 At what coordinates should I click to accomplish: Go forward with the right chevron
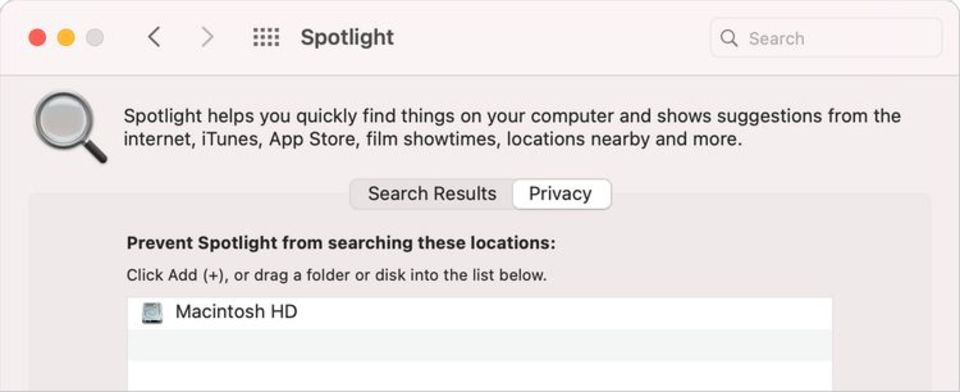pyautogui.click(x=208, y=37)
